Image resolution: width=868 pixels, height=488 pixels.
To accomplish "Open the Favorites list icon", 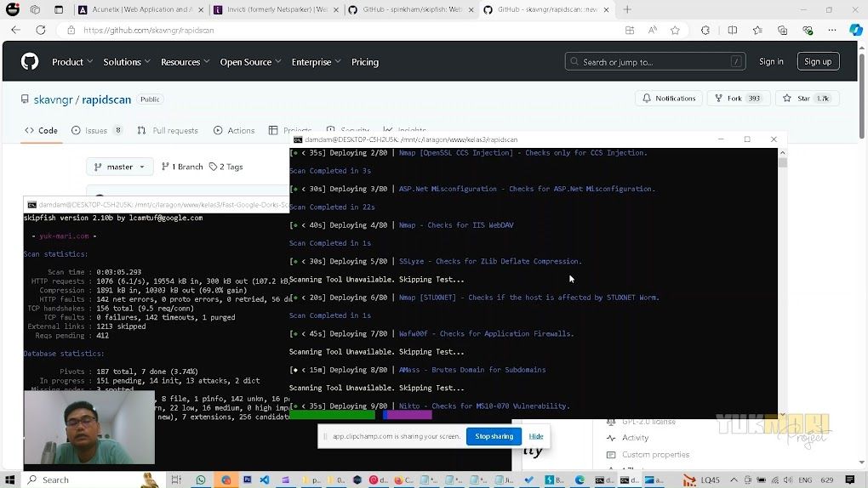I will [x=757, y=31].
